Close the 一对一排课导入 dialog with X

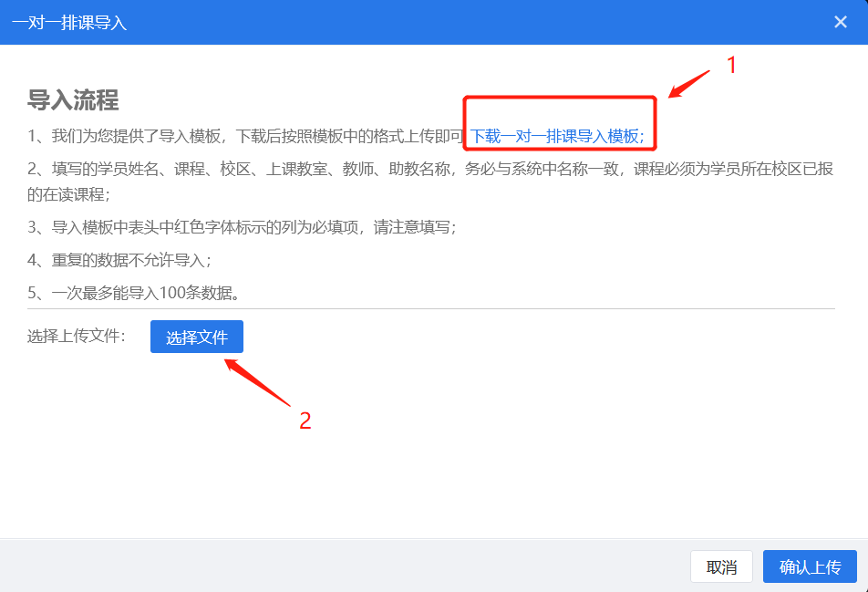click(x=841, y=22)
